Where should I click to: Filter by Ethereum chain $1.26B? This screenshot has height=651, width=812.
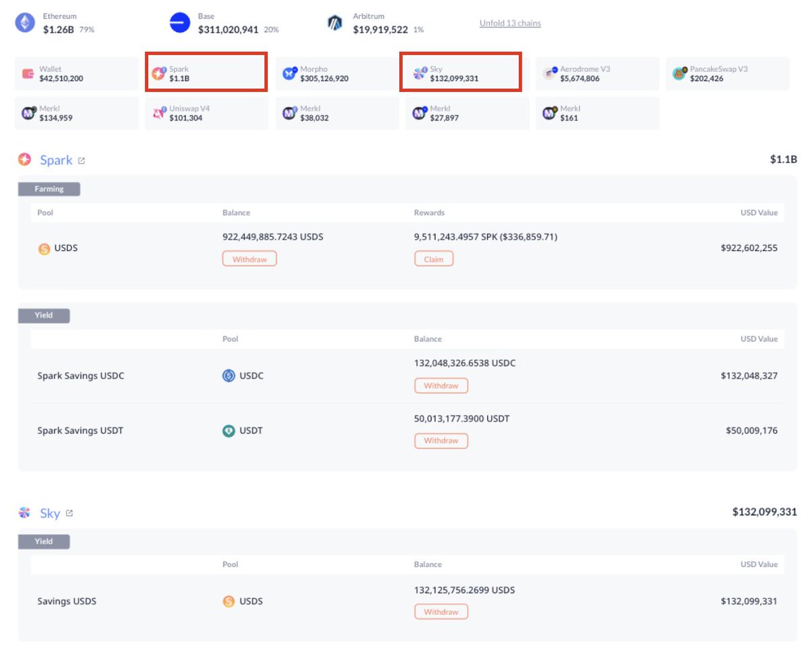pyautogui.click(x=55, y=23)
